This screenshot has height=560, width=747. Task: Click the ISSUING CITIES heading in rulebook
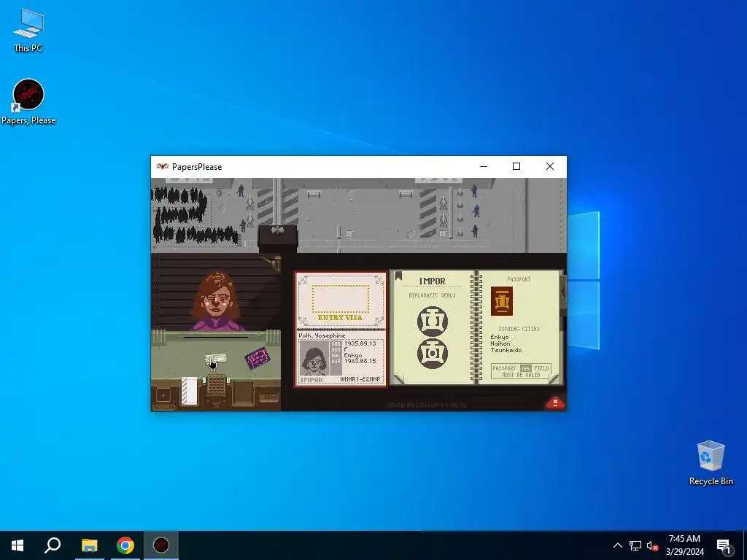click(x=519, y=329)
